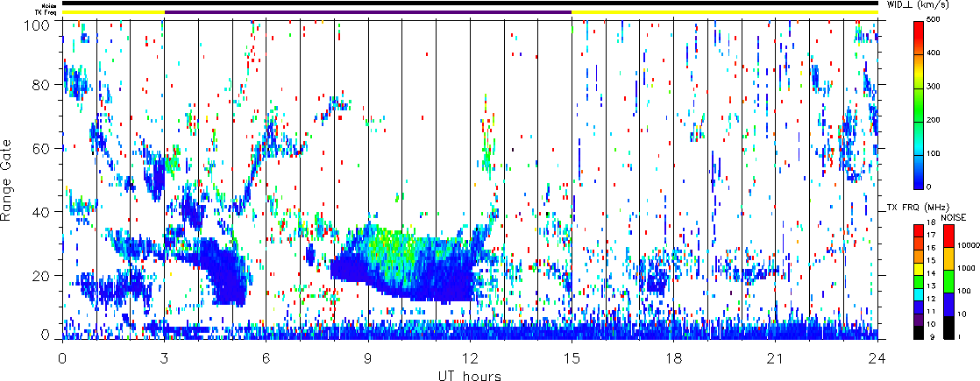Click the 'UT hours' x-axis title
Viewport: 980px width, 381px height.
coord(471,375)
